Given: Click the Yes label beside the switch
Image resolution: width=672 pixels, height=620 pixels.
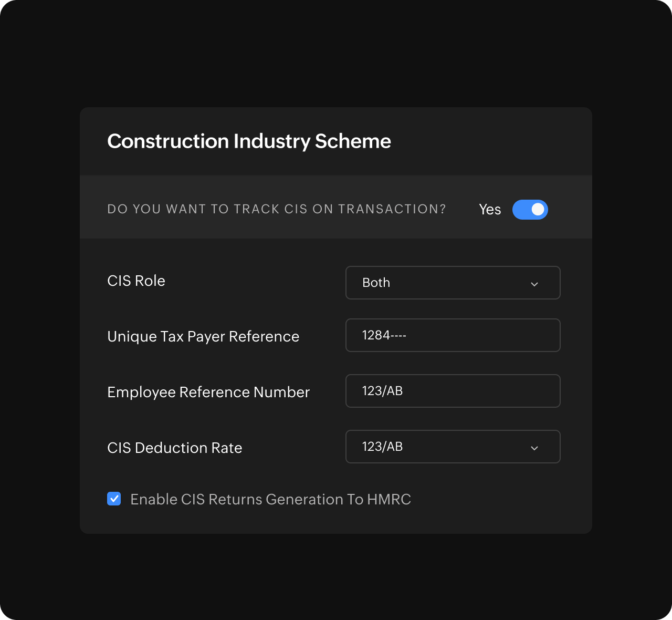Looking at the screenshot, I should coord(489,209).
